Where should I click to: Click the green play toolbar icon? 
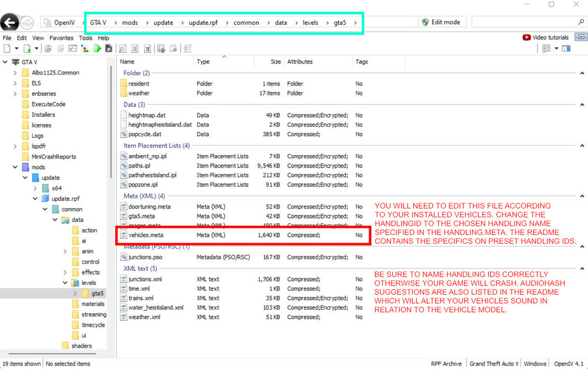[97, 48]
